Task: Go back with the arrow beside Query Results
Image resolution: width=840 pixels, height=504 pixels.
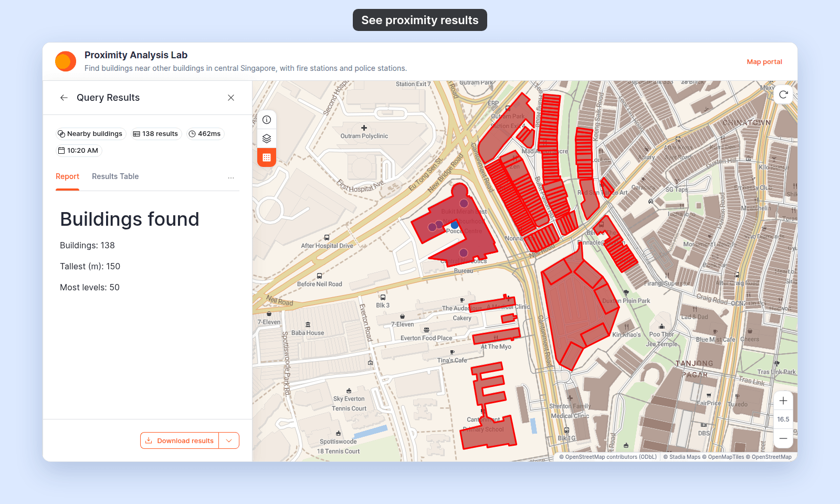Action: click(64, 98)
